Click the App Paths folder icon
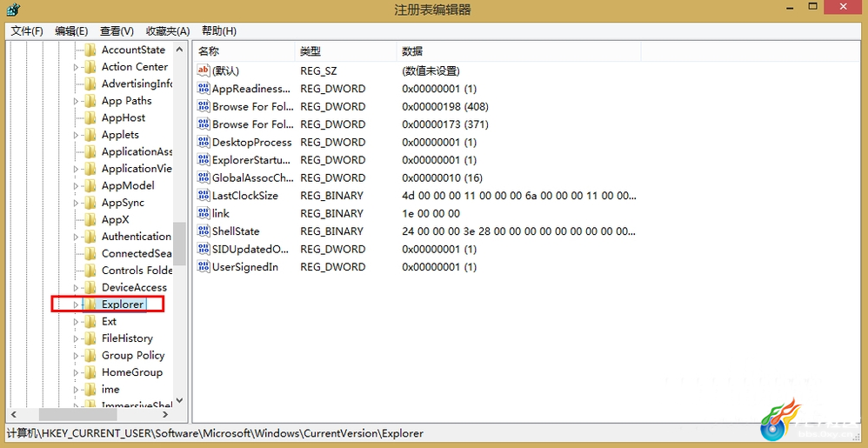Screen dimensions: 868x448 coord(90,101)
